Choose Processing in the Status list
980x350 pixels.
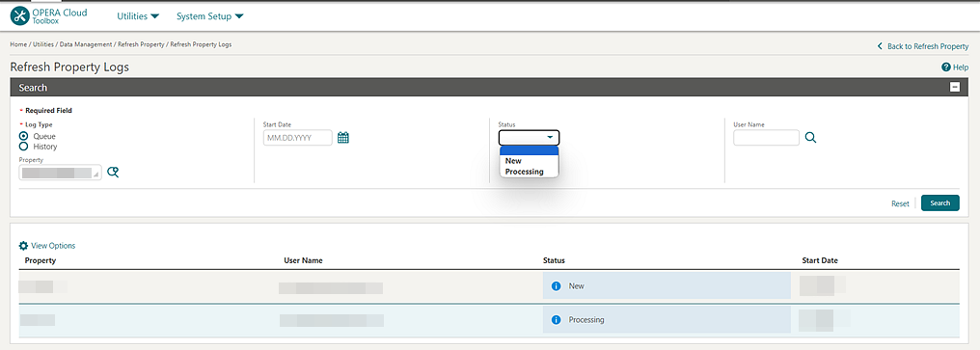coord(529,172)
